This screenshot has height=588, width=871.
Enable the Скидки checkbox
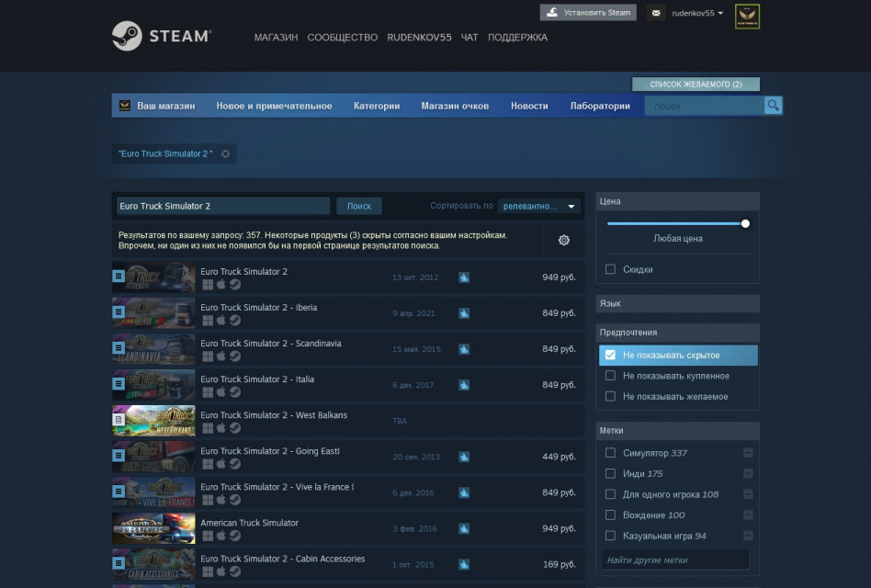pos(611,269)
